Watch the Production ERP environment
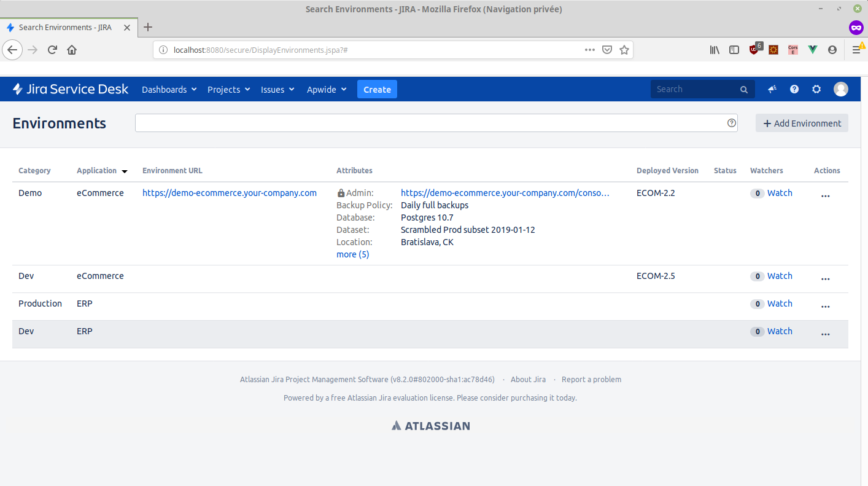This screenshot has width=868, height=486. [780, 304]
